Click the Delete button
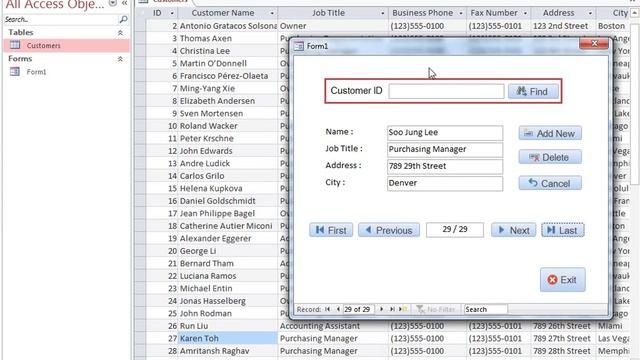Viewport: 640px width, 360px height. [x=550, y=157]
